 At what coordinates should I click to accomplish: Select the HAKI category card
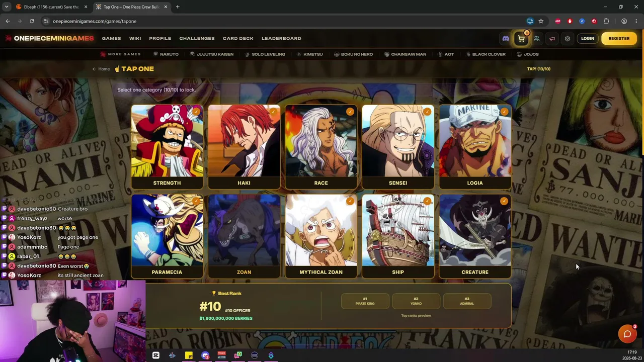point(244,147)
